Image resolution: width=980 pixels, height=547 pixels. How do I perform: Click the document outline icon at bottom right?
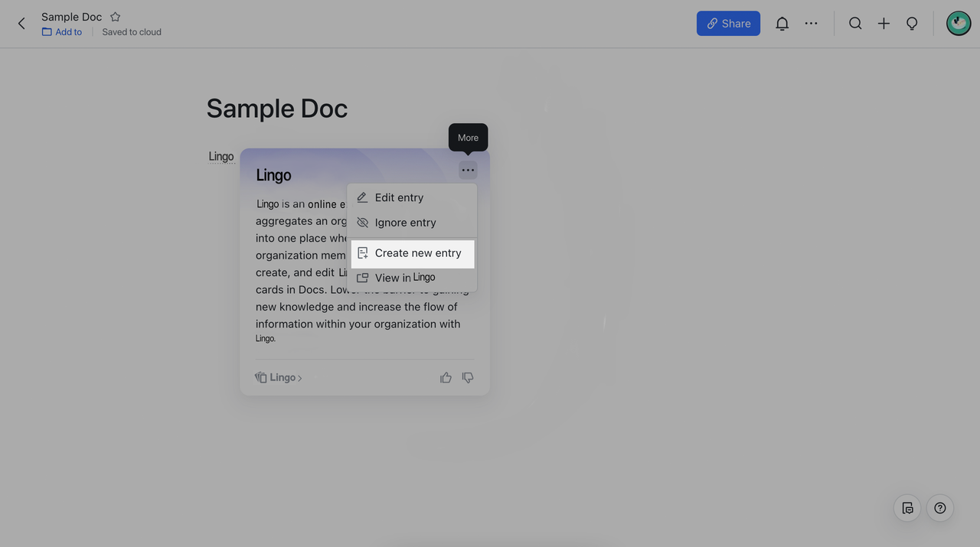click(907, 508)
